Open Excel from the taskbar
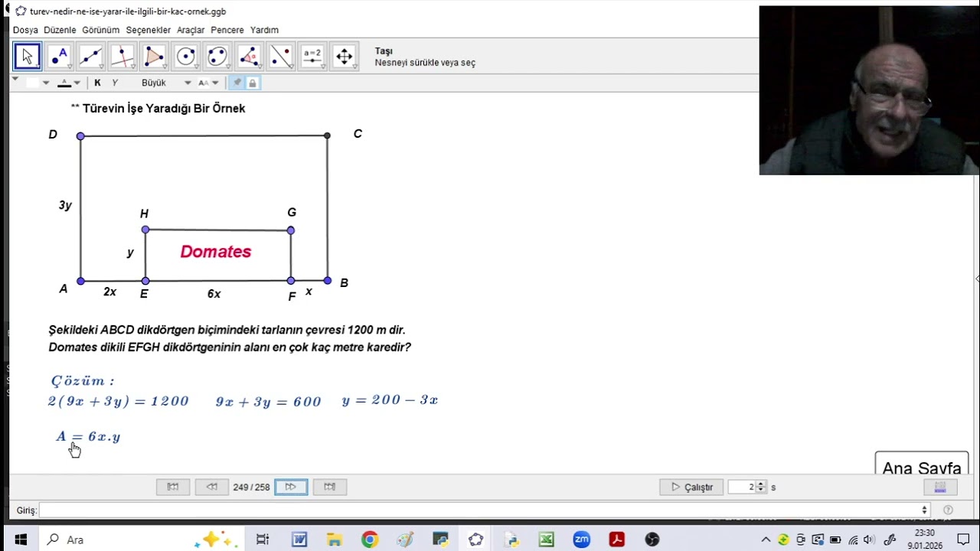Image resolution: width=980 pixels, height=551 pixels. [x=546, y=540]
